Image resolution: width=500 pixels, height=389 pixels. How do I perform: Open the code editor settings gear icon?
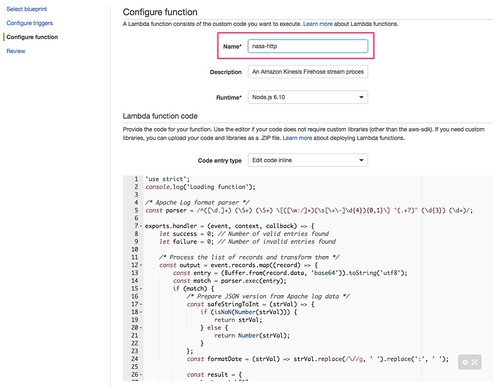coord(465,362)
